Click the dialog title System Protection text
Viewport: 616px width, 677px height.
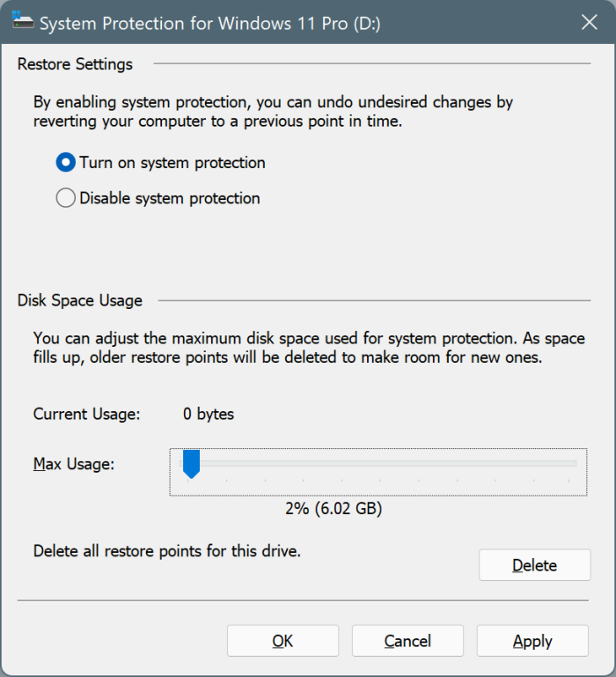tap(209, 23)
